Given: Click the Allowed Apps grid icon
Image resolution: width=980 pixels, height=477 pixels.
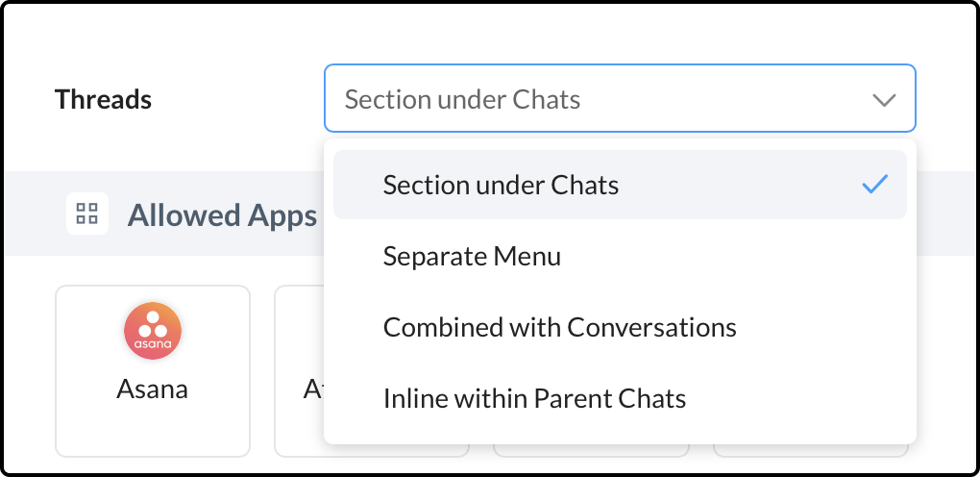Looking at the screenshot, I should [x=86, y=213].
